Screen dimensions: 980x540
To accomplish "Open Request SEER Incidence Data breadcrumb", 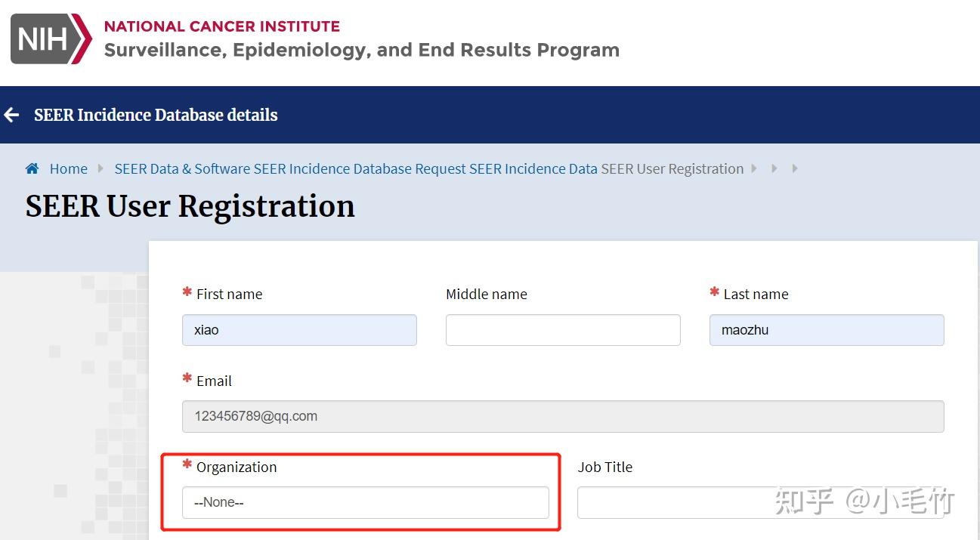I will tap(533, 168).
